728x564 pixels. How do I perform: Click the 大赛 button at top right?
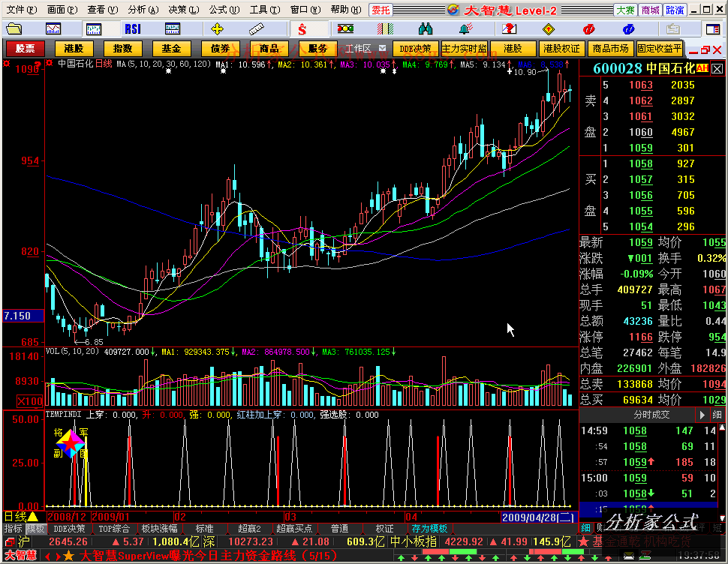point(625,10)
